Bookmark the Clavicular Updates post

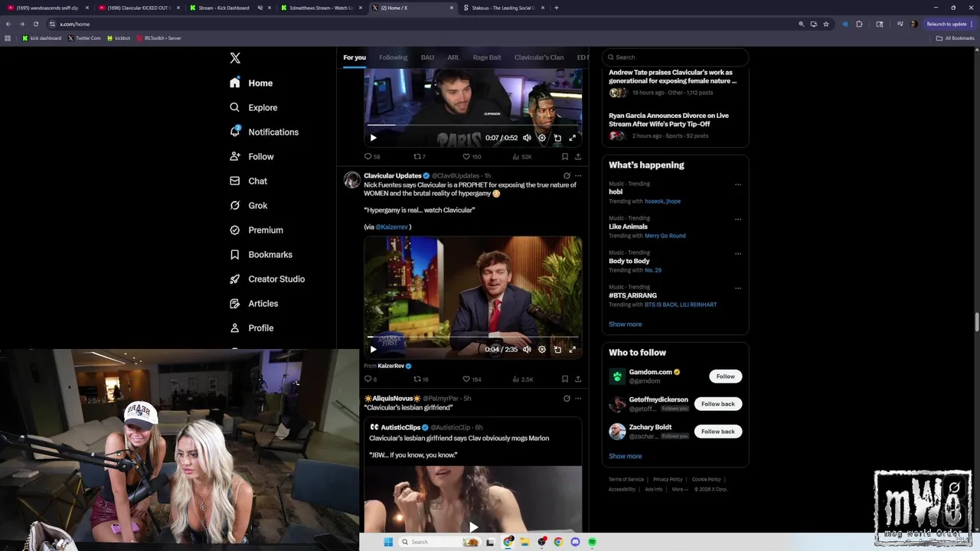coord(565,379)
